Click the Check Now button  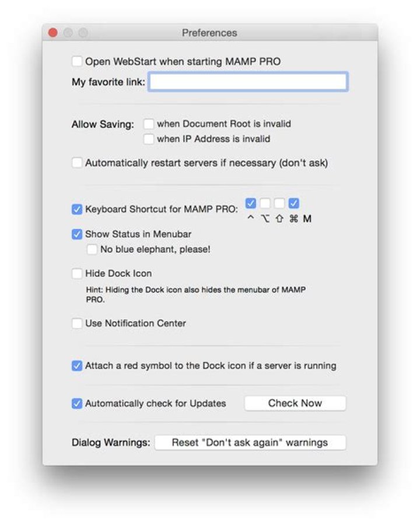295,403
